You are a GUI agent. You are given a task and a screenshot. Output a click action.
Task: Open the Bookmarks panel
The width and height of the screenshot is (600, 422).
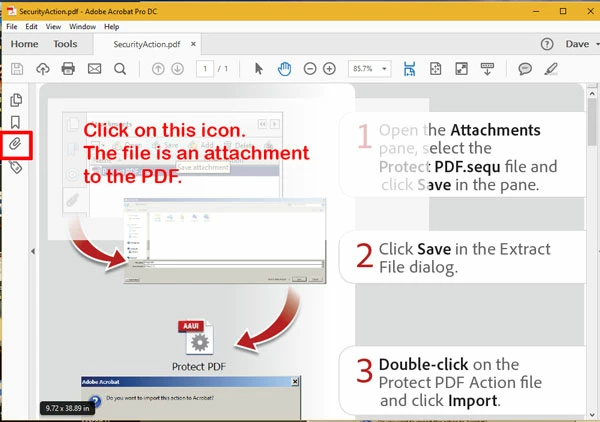pyautogui.click(x=15, y=122)
